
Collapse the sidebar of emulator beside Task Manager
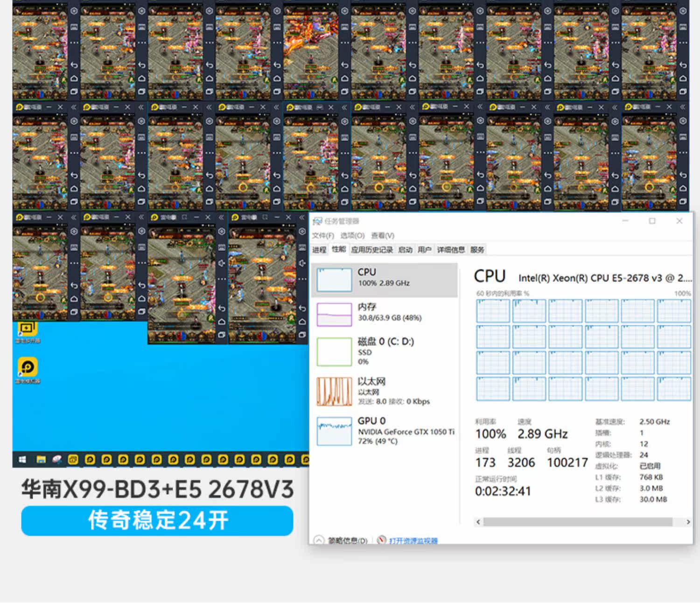[301, 217]
